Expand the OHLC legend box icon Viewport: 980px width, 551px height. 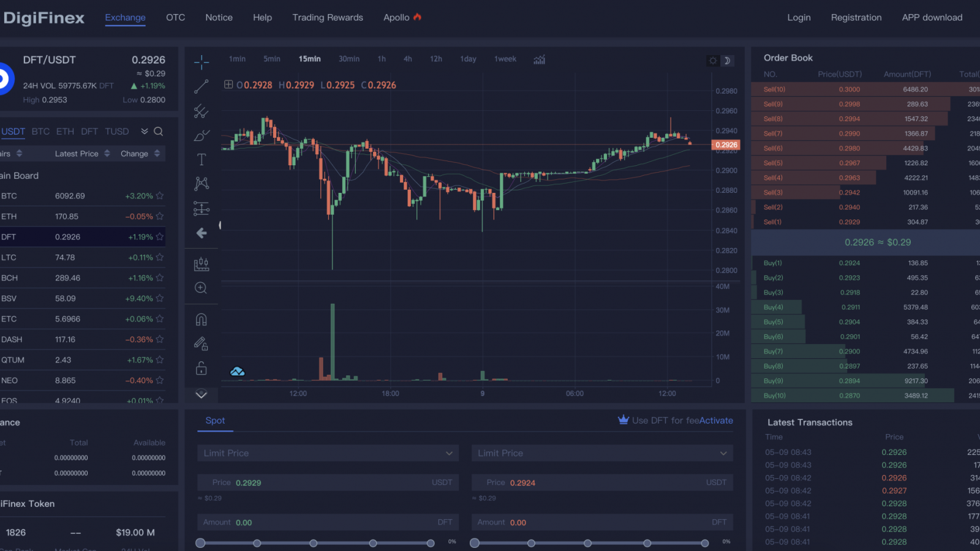(x=228, y=84)
